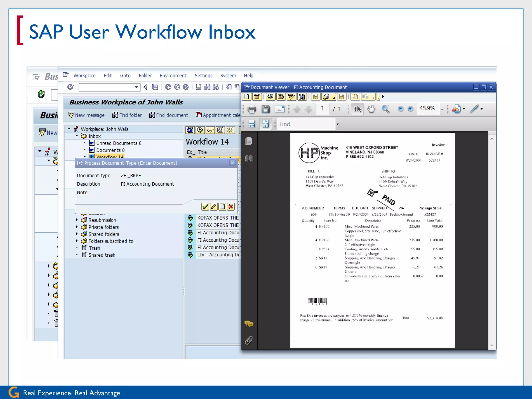This screenshot has height=399, width=532.
Task: Open the Attachments paperclip panel
Action: (x=249, y=340)
